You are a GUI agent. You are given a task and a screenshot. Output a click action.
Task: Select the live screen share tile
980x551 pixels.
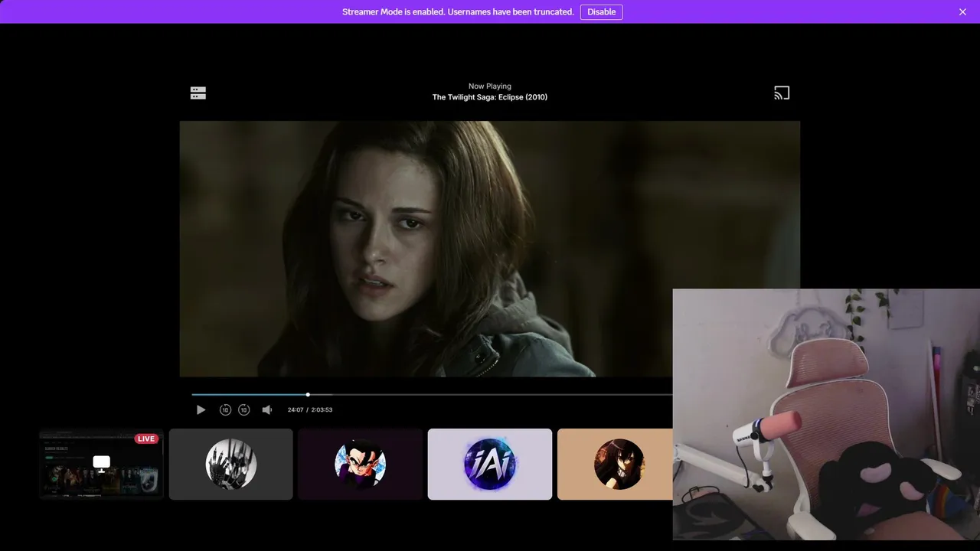pyautogui.click(x=101, y=464)
